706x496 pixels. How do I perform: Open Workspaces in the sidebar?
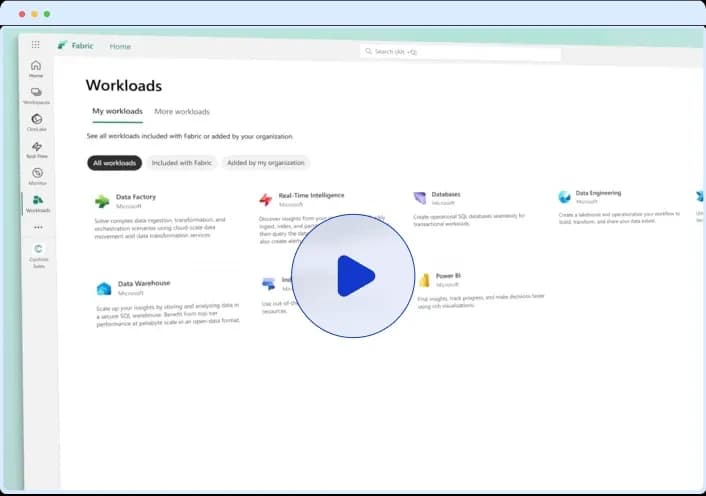[x=36, y=95]
